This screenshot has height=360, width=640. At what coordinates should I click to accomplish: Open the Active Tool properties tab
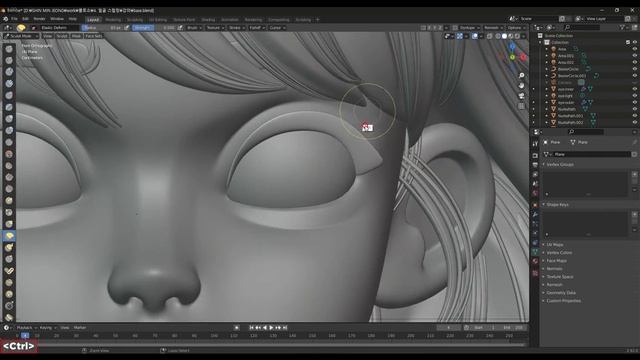[535, 144]
